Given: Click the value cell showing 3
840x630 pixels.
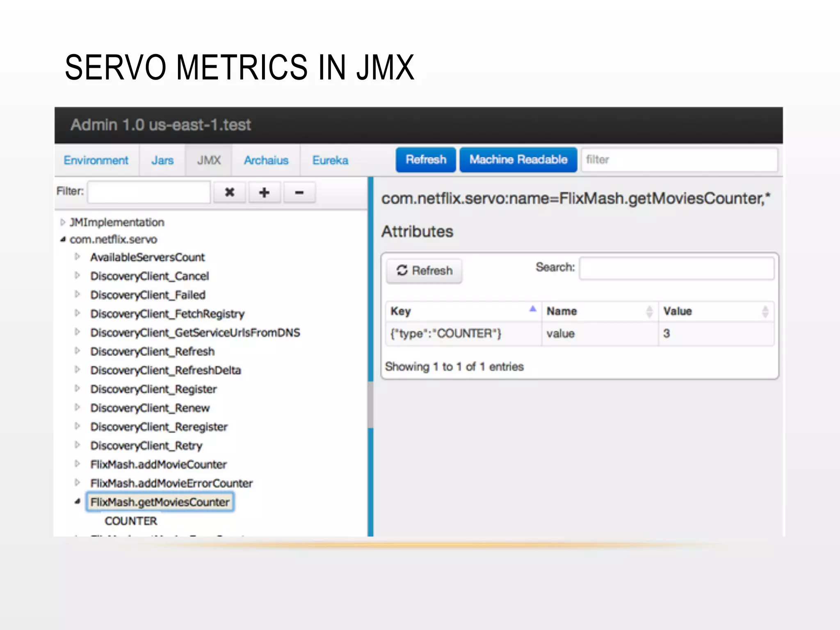Looking at the screenshot, I should [717, 333].
